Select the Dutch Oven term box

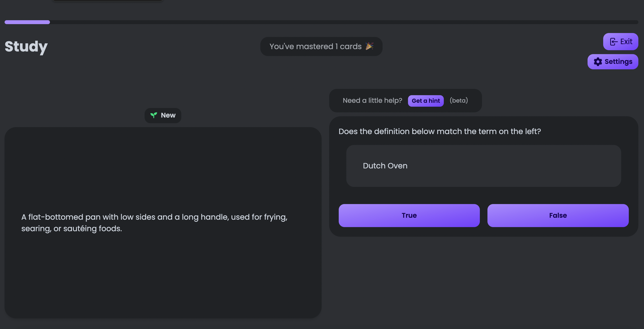pyautogui.click(x=483, y=166)
